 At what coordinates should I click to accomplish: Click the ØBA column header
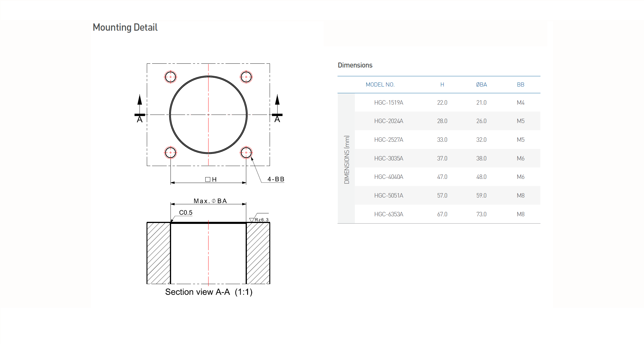tap(481, 85)
